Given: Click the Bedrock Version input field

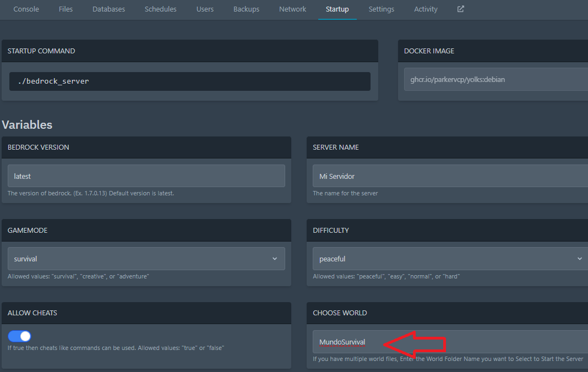Looking at the screenshot, I should [x=146, y=176].
